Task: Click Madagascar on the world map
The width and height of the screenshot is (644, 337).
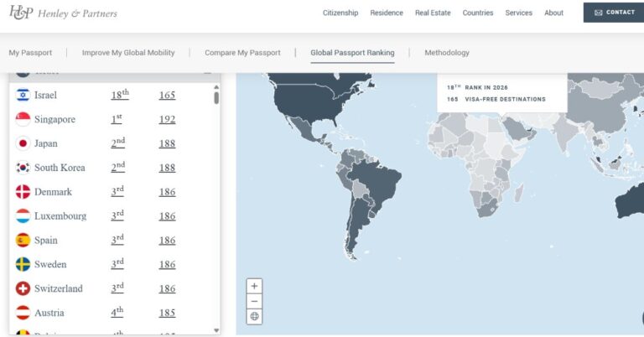Action: pos(519,193)
